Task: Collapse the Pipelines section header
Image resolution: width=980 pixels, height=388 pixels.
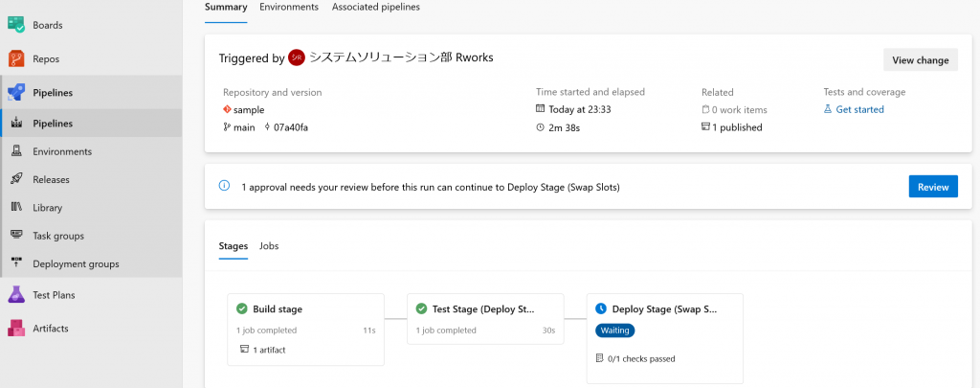Action: coord(92,93)
